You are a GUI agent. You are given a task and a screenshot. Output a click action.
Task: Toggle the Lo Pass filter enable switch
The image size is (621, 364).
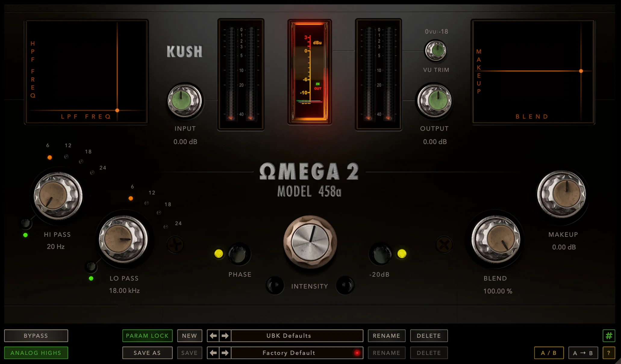91,267
